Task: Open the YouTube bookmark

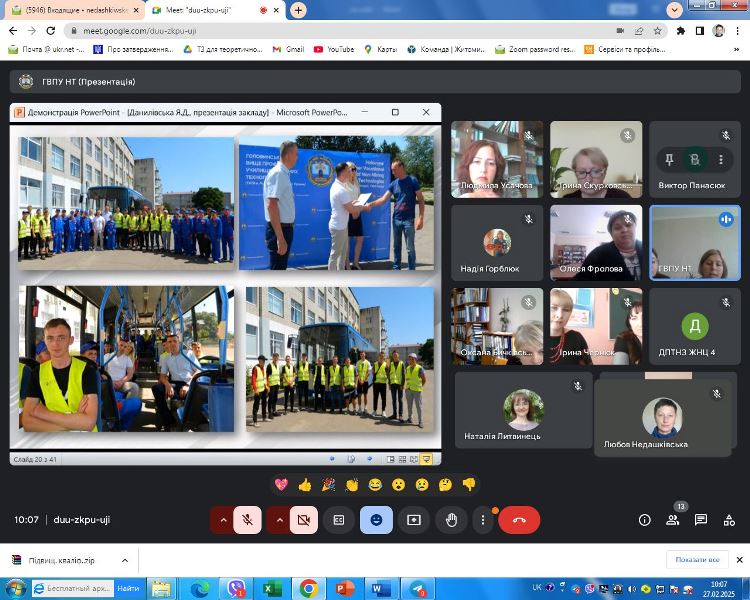Action: [333, 48]
